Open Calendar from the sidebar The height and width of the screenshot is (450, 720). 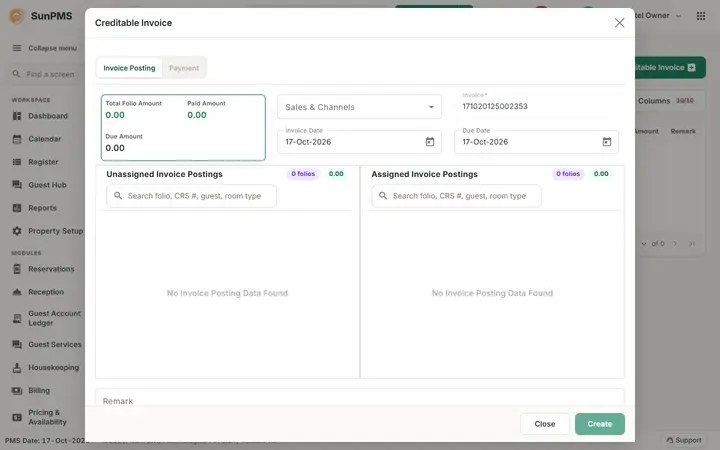coord(45,139)
